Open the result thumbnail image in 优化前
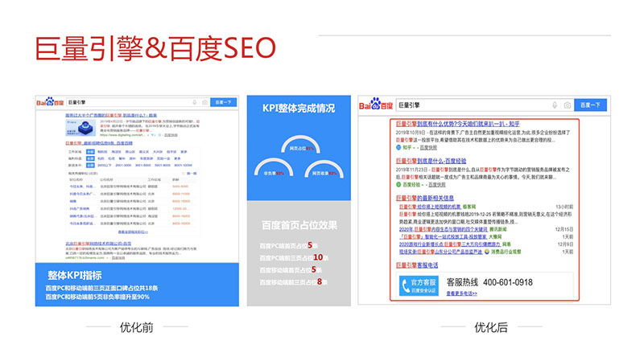The height and width of the screenshot is (361, 644). (x=81, y=128)
